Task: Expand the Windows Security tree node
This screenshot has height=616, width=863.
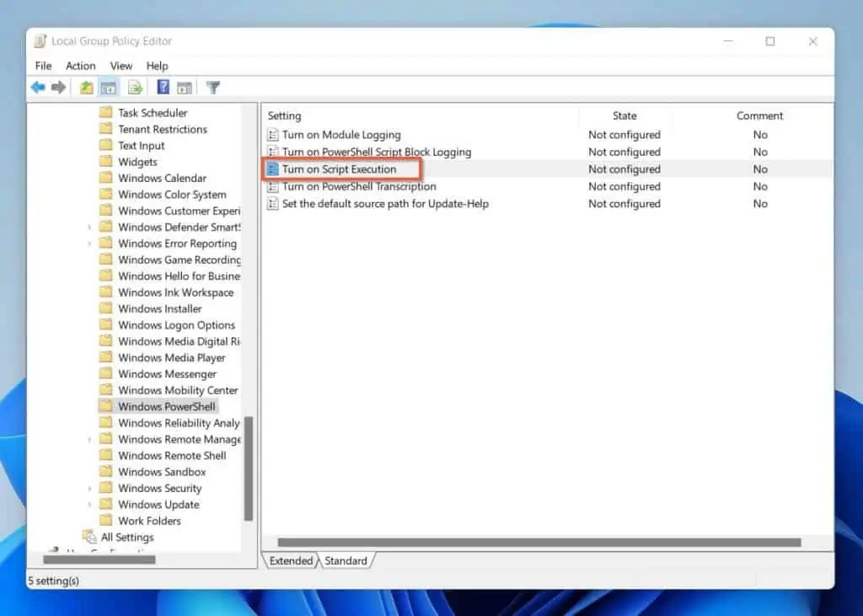Action: click(x=89, y=488)
